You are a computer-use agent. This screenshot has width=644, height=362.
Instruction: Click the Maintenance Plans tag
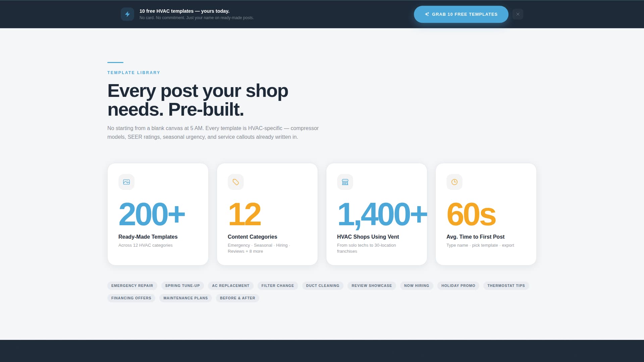185,298
